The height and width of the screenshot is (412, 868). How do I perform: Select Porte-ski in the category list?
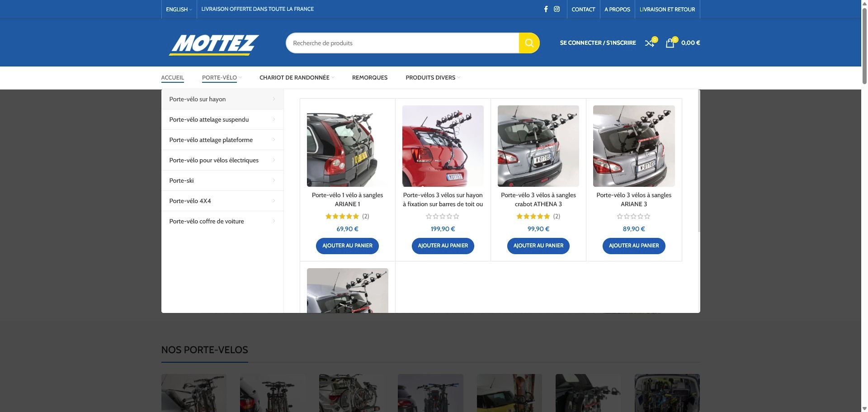point(181,180)
